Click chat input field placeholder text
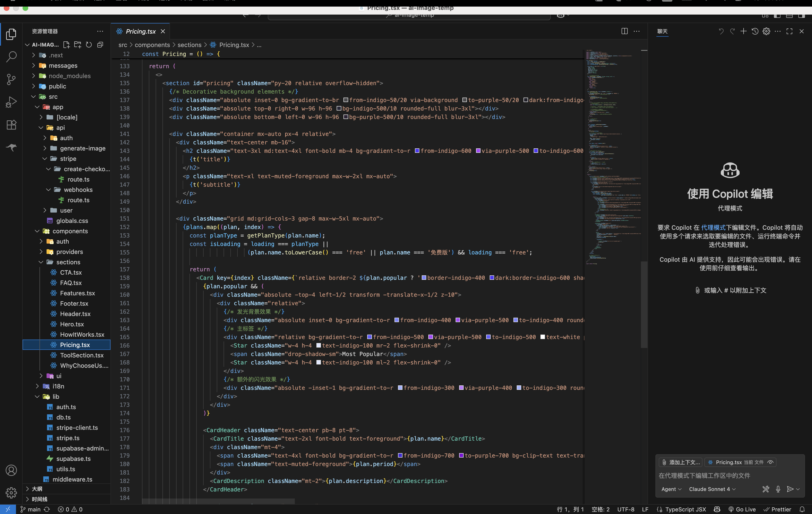The image size is (812, 514). pos(704,475)
